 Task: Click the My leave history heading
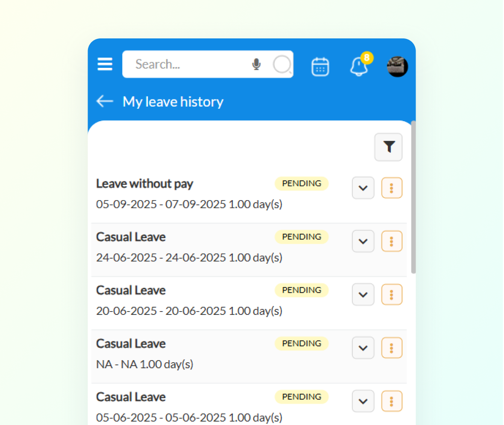173,102
